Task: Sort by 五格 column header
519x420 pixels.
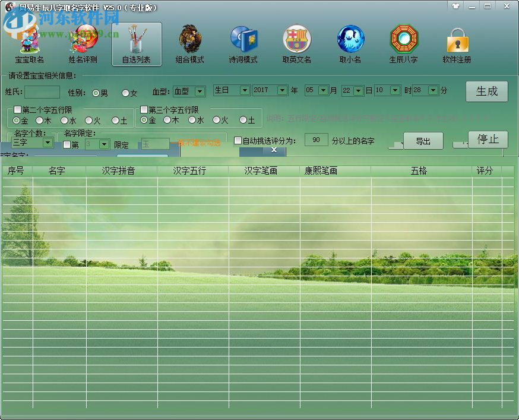Action: (419, 171)
